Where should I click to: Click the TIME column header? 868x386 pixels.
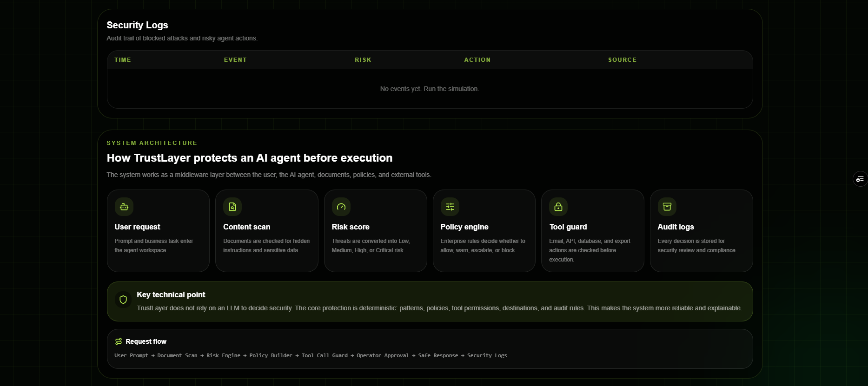(x=123, y=60)
